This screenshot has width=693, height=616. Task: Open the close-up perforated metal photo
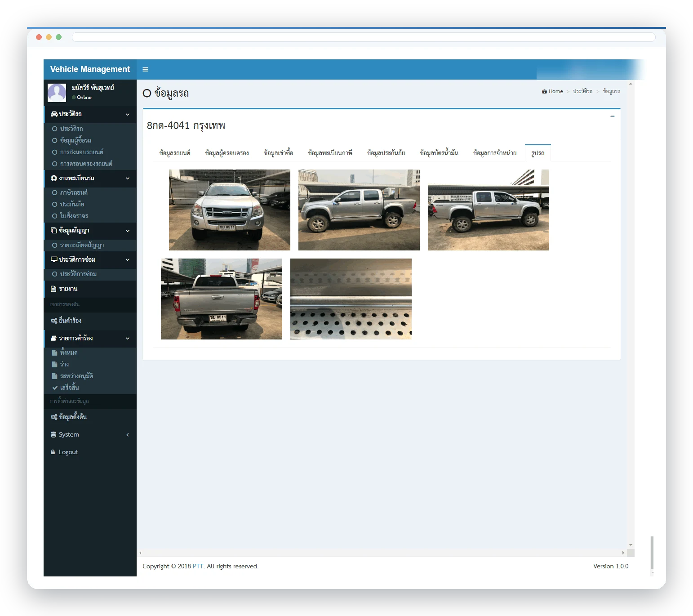tap(351, 299)
